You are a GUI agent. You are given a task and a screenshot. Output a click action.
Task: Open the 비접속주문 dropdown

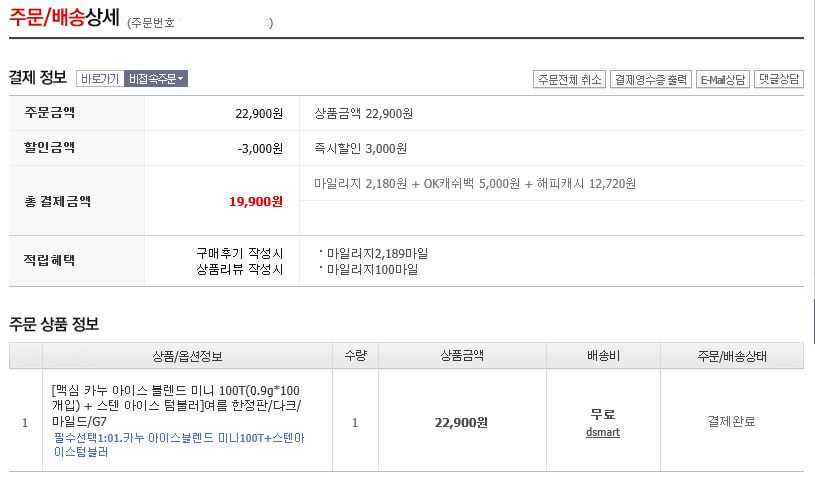point(155,78)
